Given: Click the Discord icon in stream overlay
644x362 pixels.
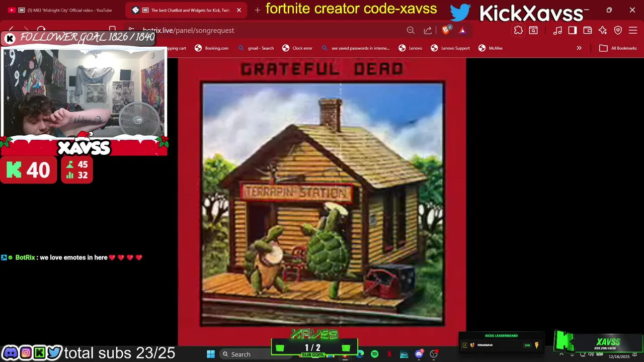Looking at the screenshot, I should pyautogui.click(x=10, y=353).
